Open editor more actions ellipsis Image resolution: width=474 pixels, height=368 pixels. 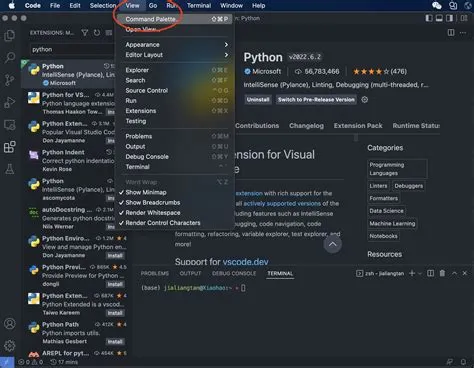pos(463,33)
